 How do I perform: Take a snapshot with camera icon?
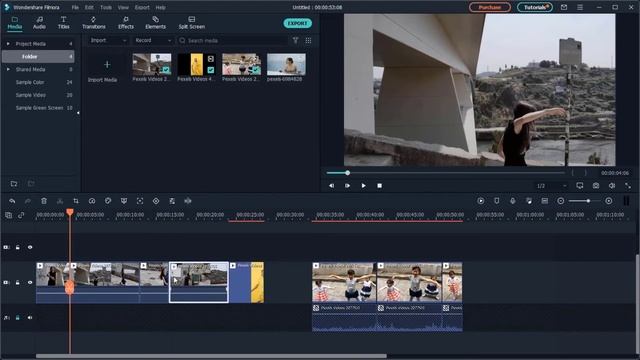tap(596, 186)
